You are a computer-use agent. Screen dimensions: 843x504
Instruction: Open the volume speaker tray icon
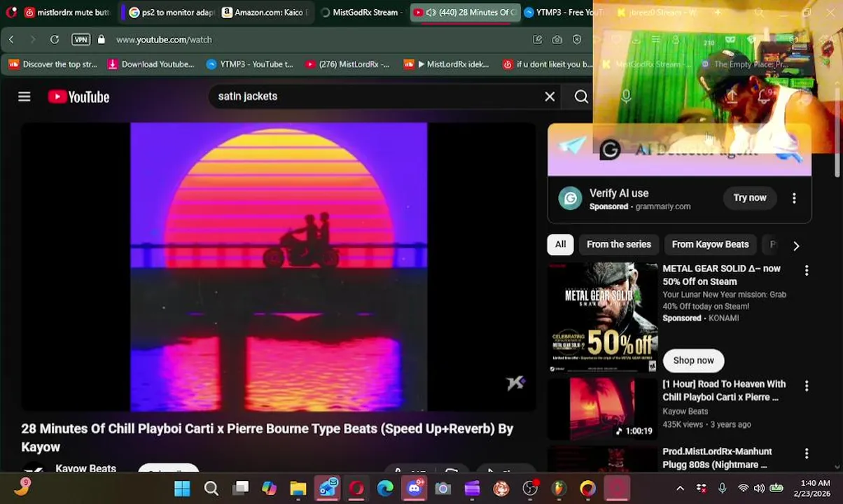coord(759,488)
